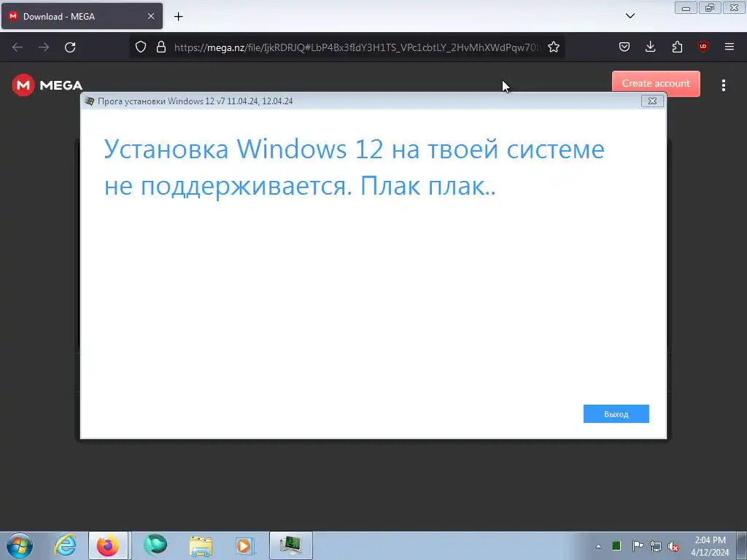The height and width of the screenshot is (560, 747).
Task: Click Show desktop strip at taskbar end
Action: [742, 545]
